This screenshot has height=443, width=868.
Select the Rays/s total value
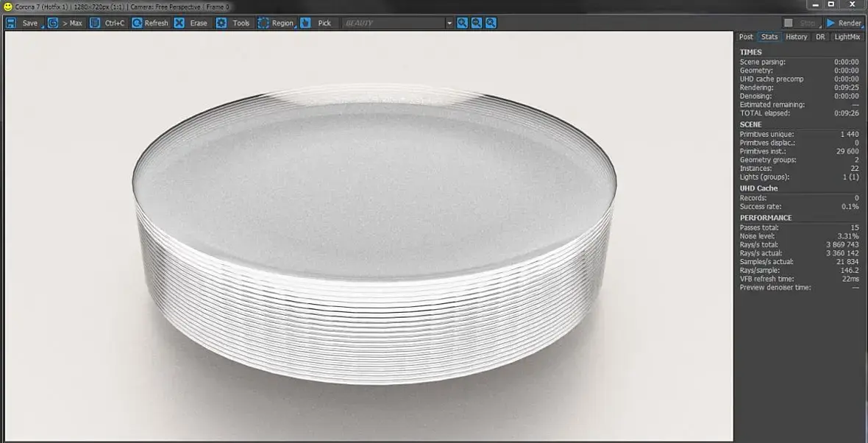coord(843,245)
